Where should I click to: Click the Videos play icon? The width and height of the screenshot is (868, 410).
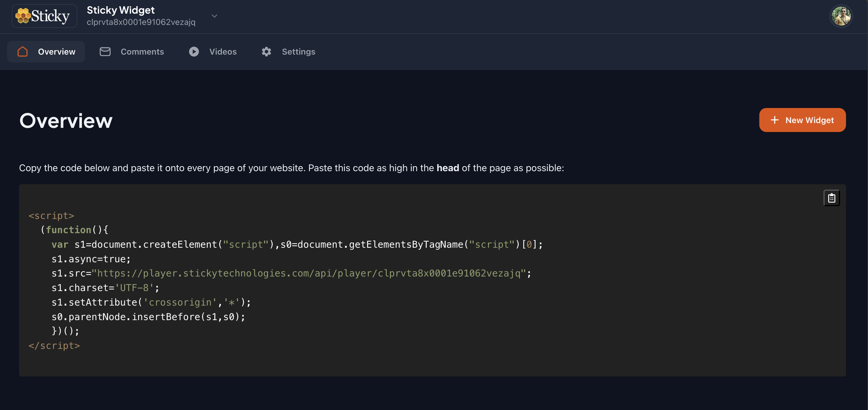[x=194, y=52]
